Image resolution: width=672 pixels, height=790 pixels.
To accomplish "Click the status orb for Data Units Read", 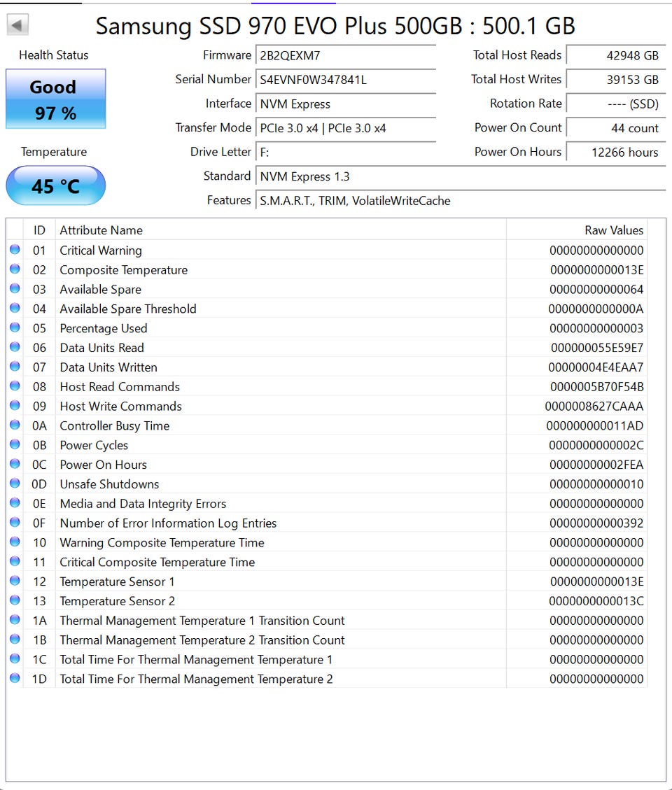I will [x=15, y=346].
